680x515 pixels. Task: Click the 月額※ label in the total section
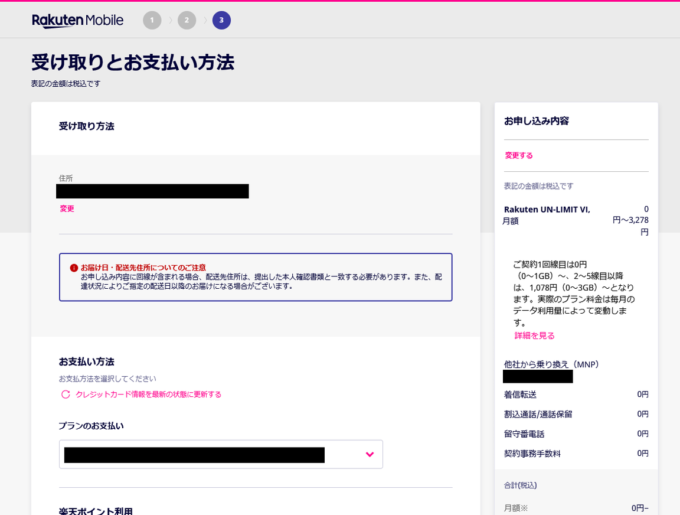click(x=516, y=508)
